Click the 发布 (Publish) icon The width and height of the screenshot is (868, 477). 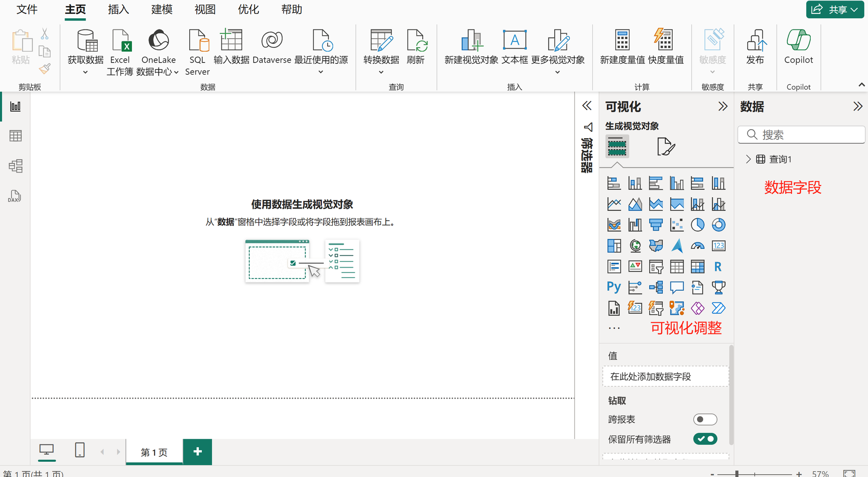click(x=755, y=47)
